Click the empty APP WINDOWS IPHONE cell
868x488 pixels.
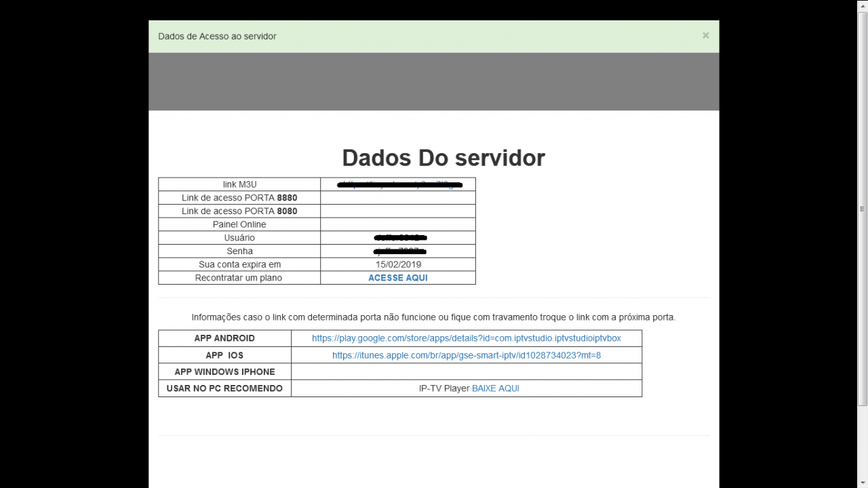coord(466,371)
